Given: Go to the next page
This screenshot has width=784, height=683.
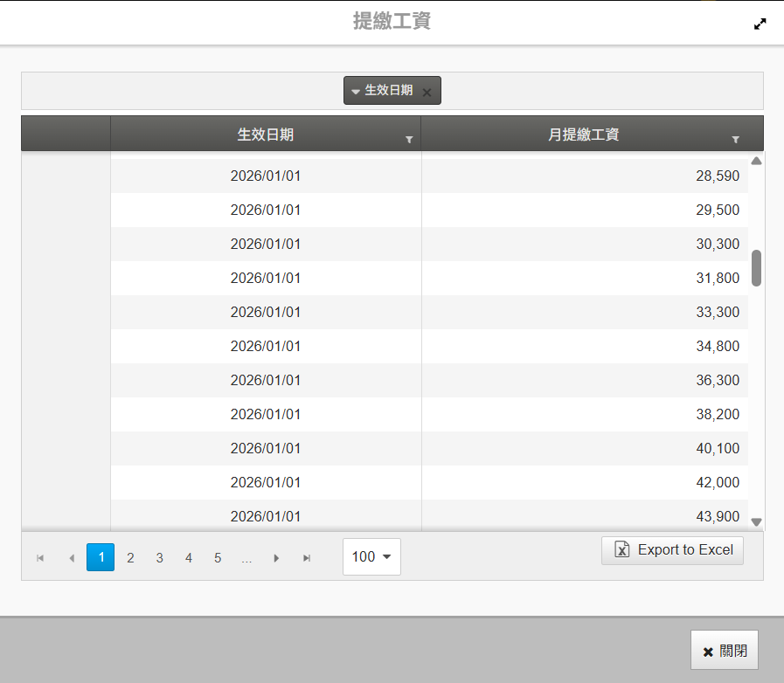Looking at the screenshot, I should point(276,557).
